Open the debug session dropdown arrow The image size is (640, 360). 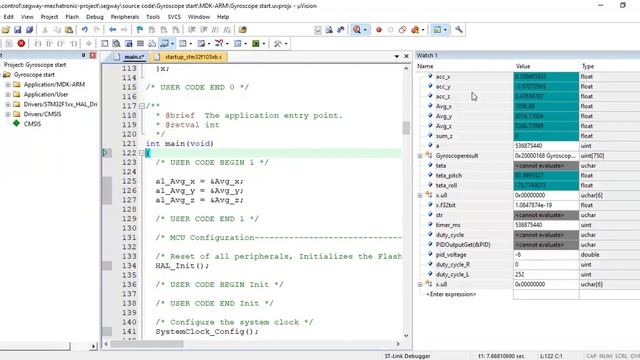tap(365, 30)
